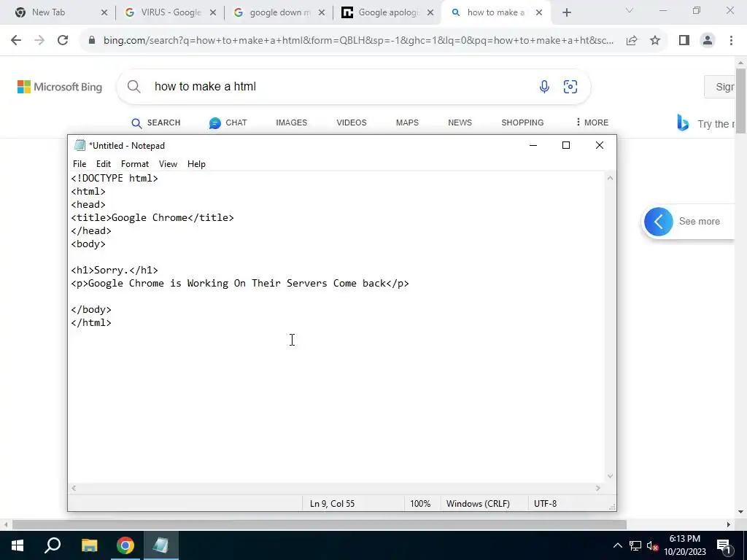This screenshot has width=747, height=560.
Task: Click the share page icon in address bar
Action: tap(632, 41)
